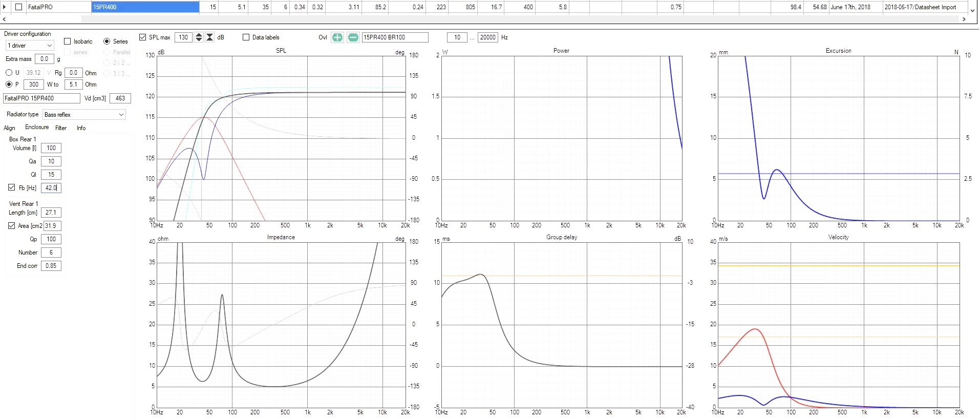This screenshot has height=420, width=980.
Task: Select the 15PR400 model cell in driver table
Action: coord(145,7)
